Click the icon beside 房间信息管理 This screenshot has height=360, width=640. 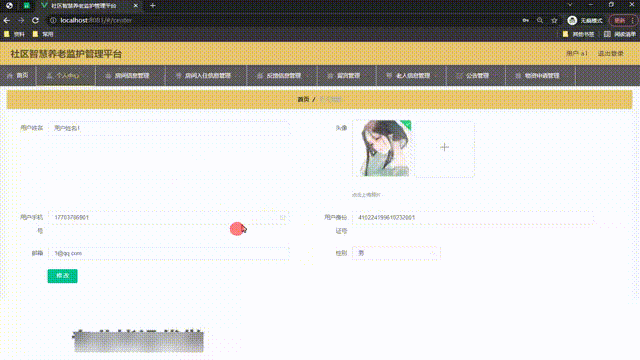108,76
